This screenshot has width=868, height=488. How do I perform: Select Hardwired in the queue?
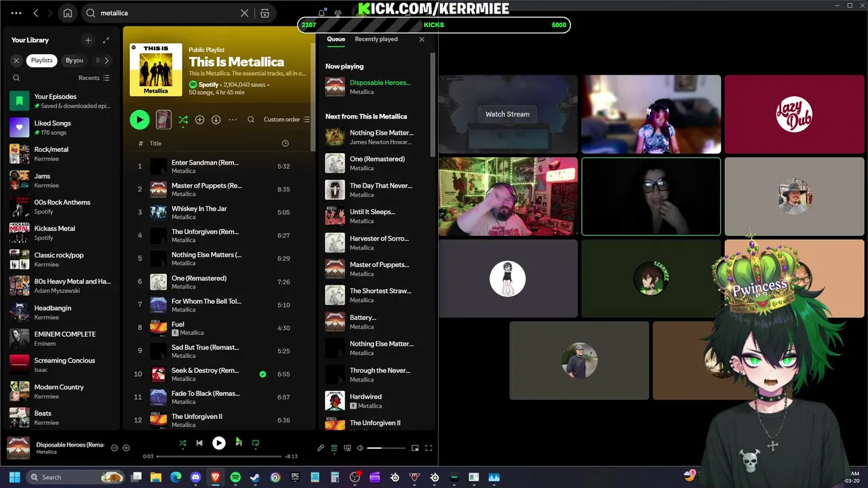pos(375,401)
